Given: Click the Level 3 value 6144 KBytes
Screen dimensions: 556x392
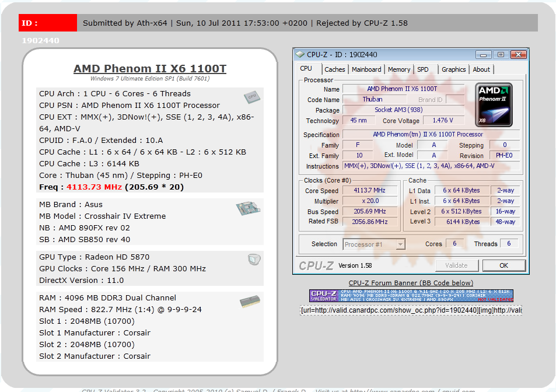Looking at the screenshot, I should click(x=461, y=222).
